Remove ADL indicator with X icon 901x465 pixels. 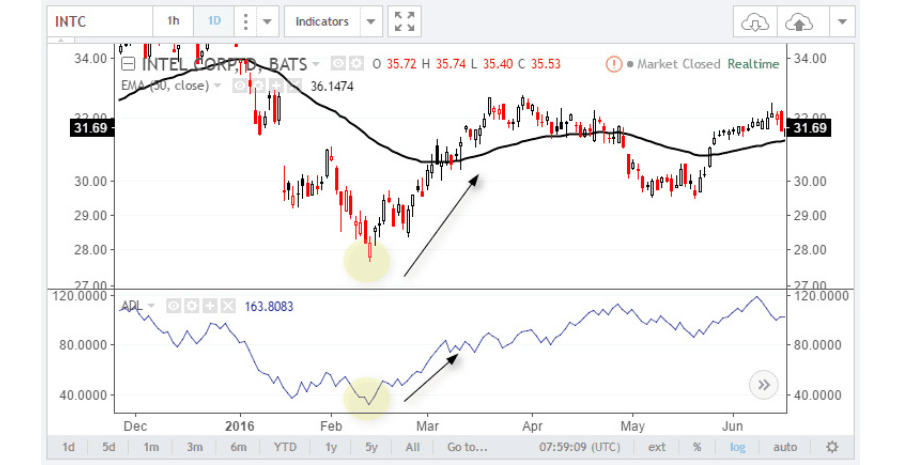[228, 306]
